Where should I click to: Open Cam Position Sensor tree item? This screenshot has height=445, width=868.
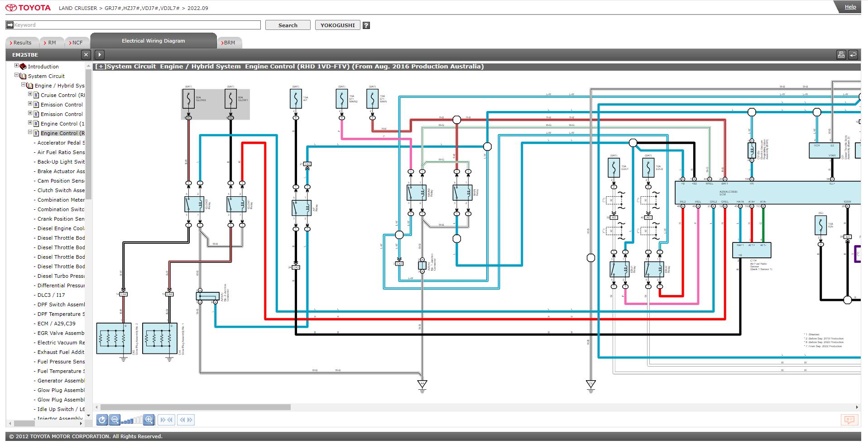[x=61, y=181]
